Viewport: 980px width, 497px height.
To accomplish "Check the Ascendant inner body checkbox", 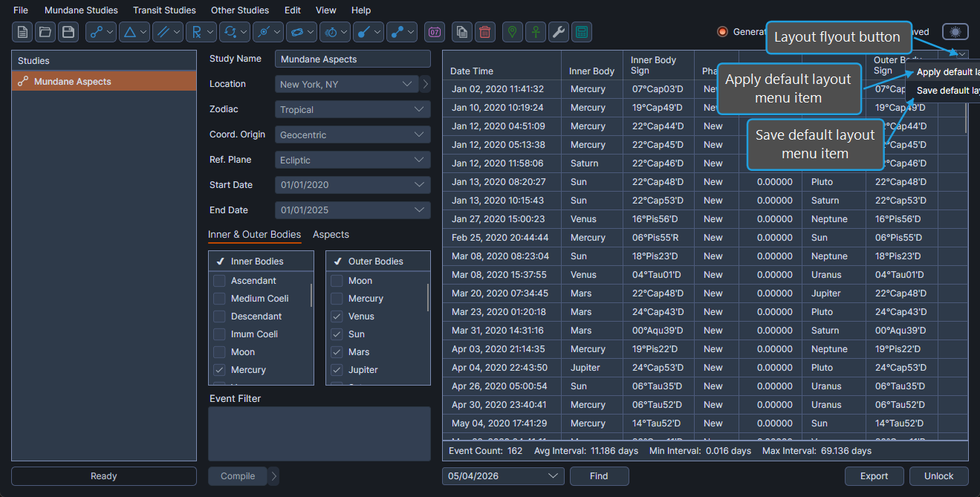I will coord(219,281).
